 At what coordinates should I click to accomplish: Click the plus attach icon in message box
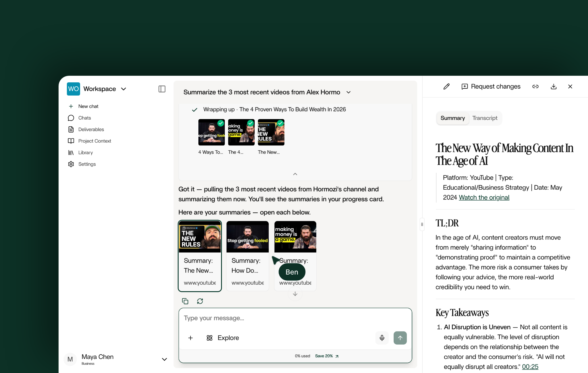(190, 338)
